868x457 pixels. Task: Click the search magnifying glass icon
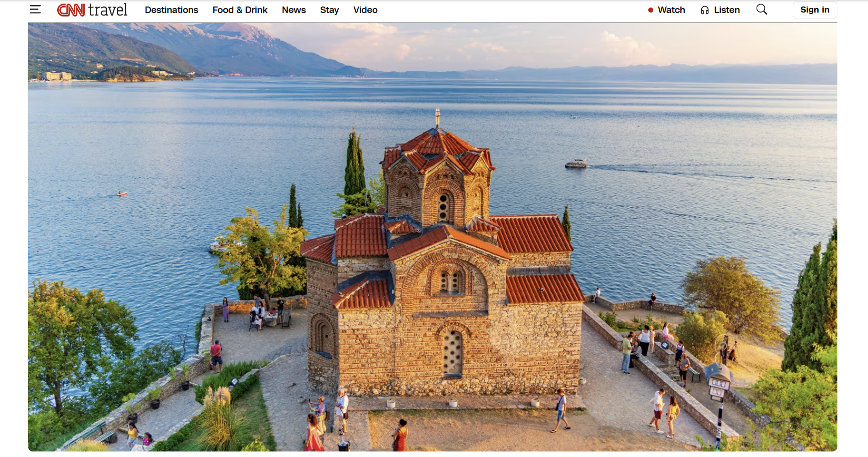pyautogui.click(x=761, y=10)
